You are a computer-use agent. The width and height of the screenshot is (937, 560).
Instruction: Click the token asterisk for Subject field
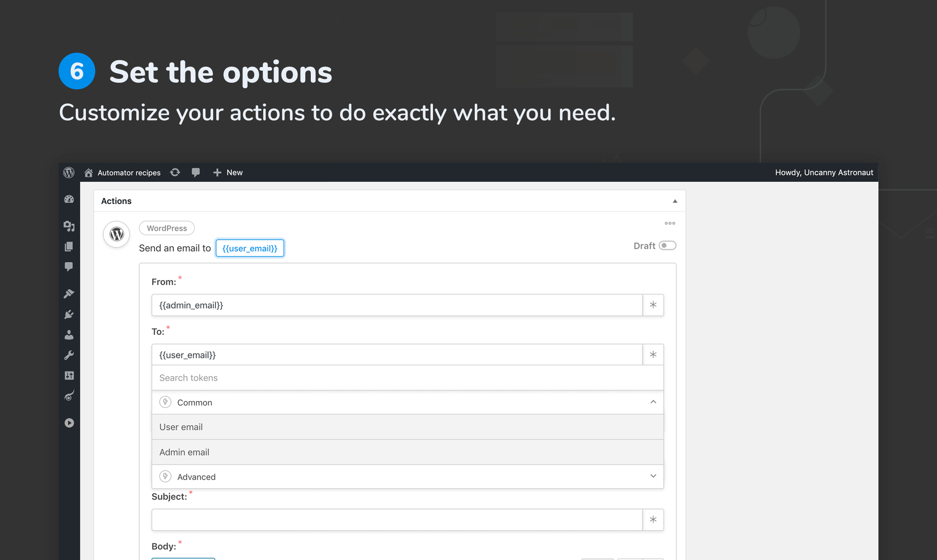click(x=653, y=519)
